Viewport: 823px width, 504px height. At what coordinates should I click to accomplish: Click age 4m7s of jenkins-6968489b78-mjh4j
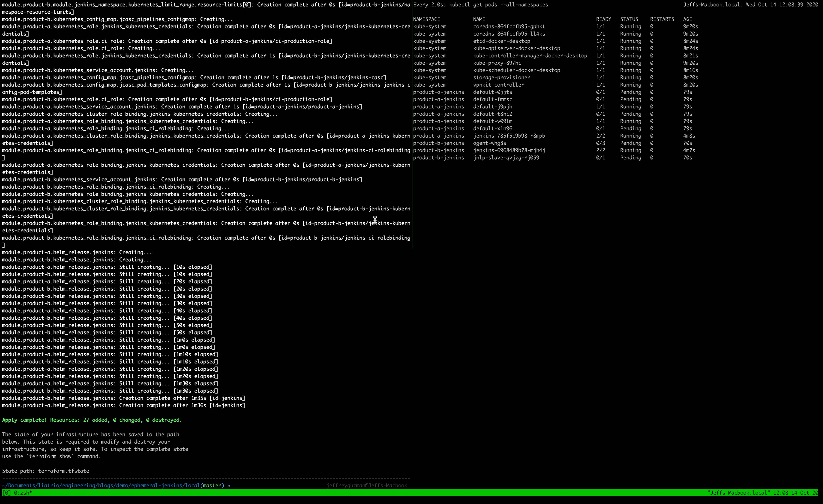pyautogui.click(x=689, y=150)
